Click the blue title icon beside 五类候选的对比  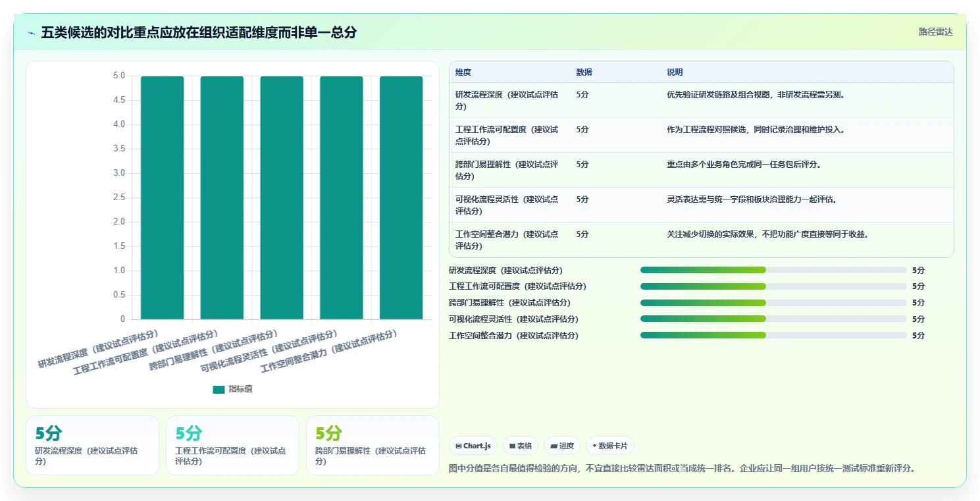31,33
